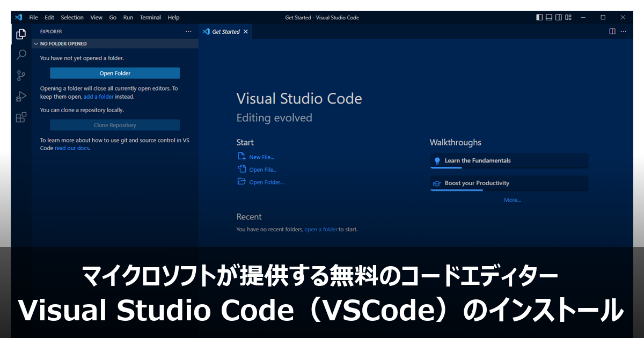Open the Customize Layout icon
Viewport: 644px width, 338px height.
pyautogui.click(x=568, y=17)
